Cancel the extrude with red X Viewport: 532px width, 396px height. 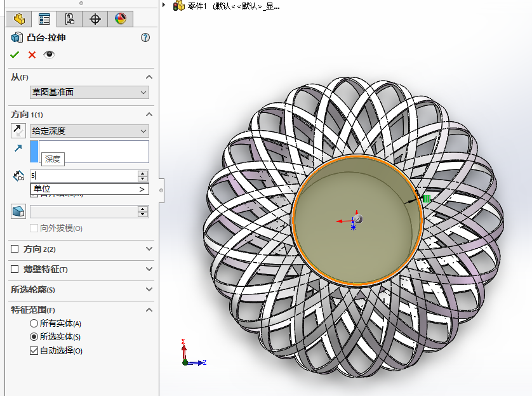click(x=32, y=55)
